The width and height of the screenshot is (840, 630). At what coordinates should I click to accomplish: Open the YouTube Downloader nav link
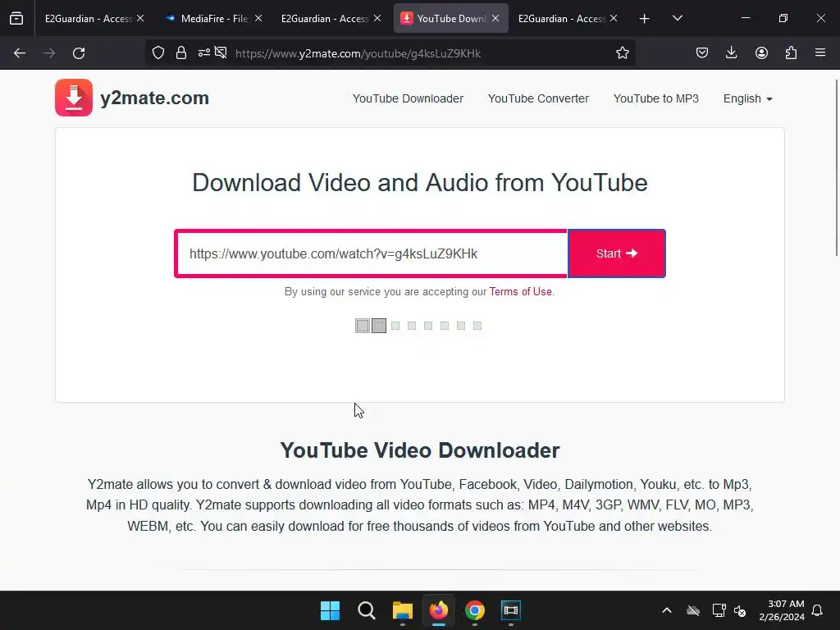click(x=408, y=98)
